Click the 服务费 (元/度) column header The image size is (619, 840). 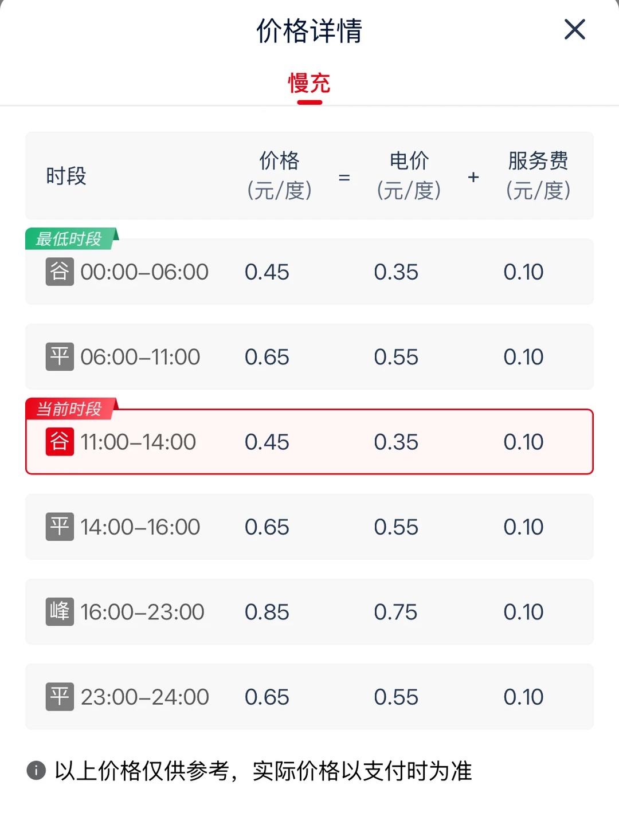(538, 175)
